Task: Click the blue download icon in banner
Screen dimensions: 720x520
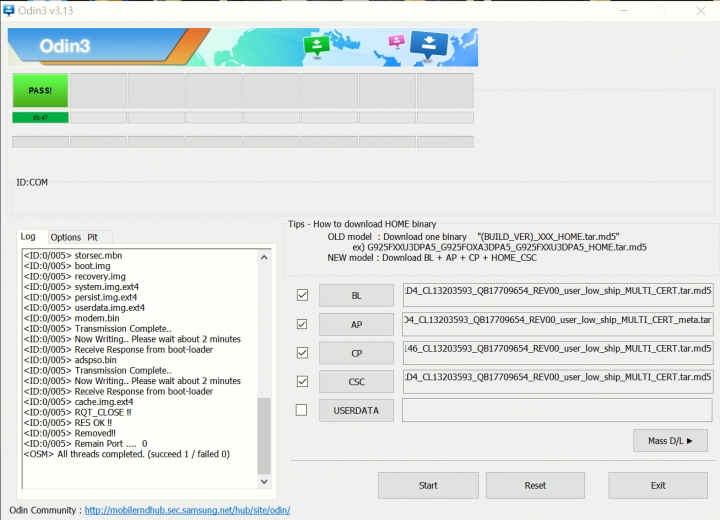Action: (428, 45)
